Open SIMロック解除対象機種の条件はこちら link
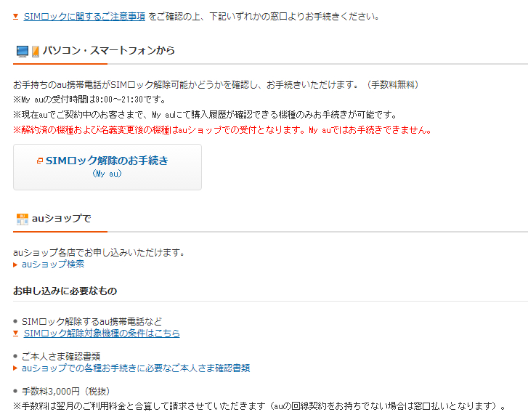Screen dimensions: 528x420 point(102,333)
